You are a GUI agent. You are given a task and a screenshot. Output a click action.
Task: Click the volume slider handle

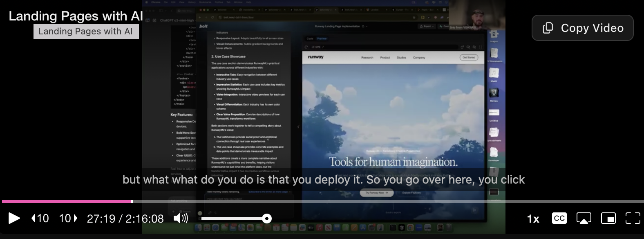267,219
